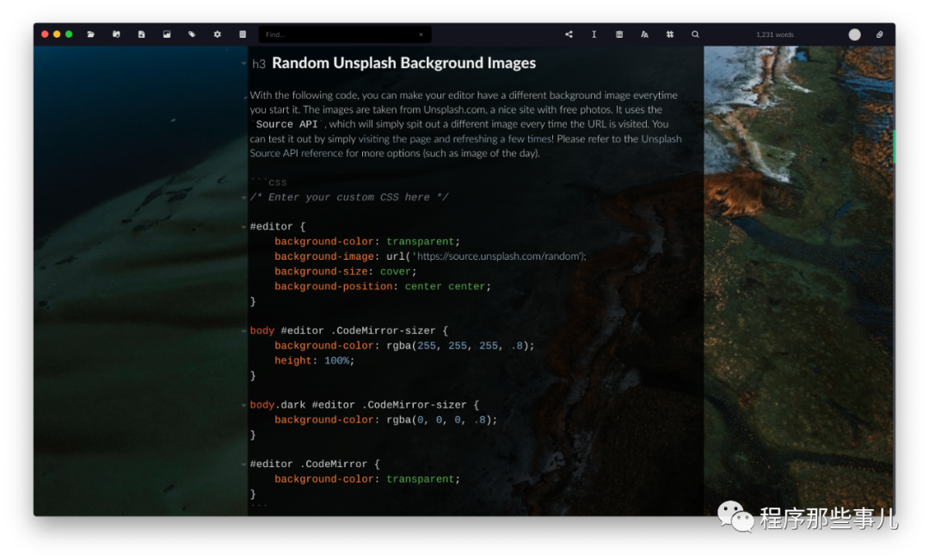Fold the body.dark #editor code block
This screenshot has height=560, width=929.
click(244, 405)
